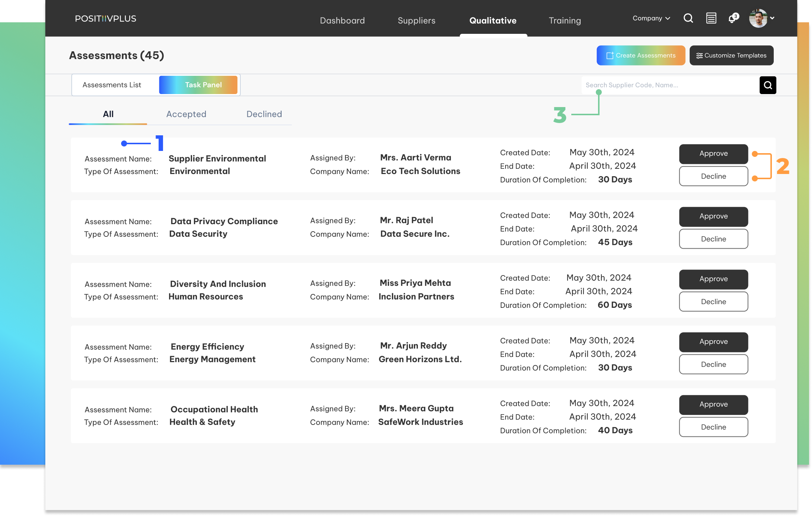Click Customize Templates button
This screenshot has height=516, width=812.
point(731,55)
